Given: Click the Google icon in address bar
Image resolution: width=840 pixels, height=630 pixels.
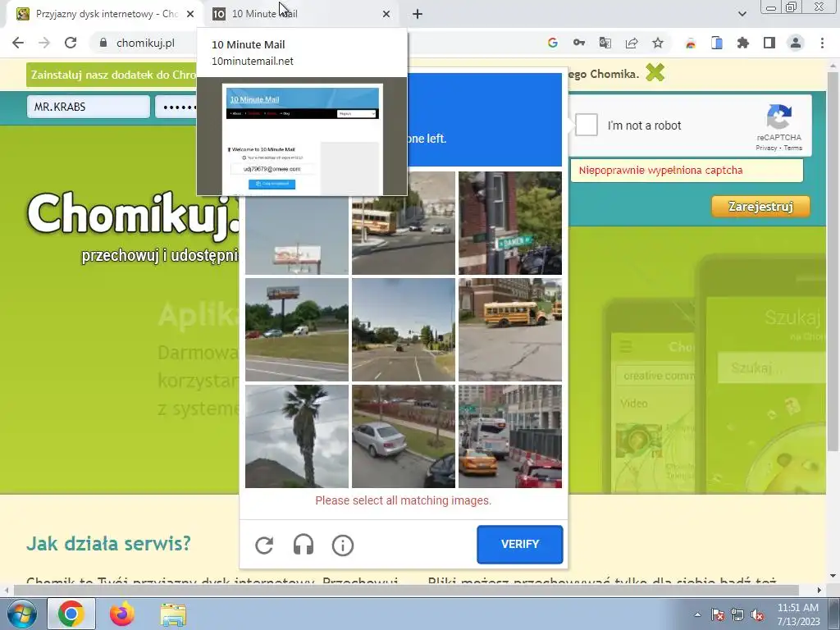Looking at the screenshot, I should (x=553, y=43).
